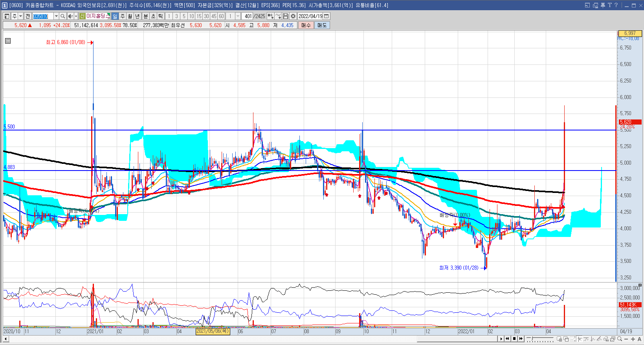
Task: Click the stock name 이지홀딩스
Action: point(98,16)
